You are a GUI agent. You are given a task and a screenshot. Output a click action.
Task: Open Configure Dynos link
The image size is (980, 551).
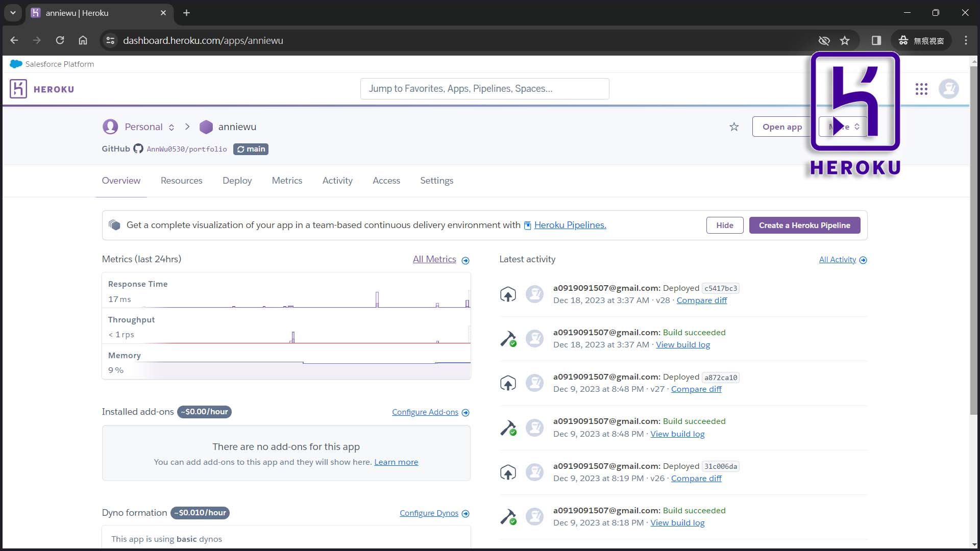(x=429, y=513)
